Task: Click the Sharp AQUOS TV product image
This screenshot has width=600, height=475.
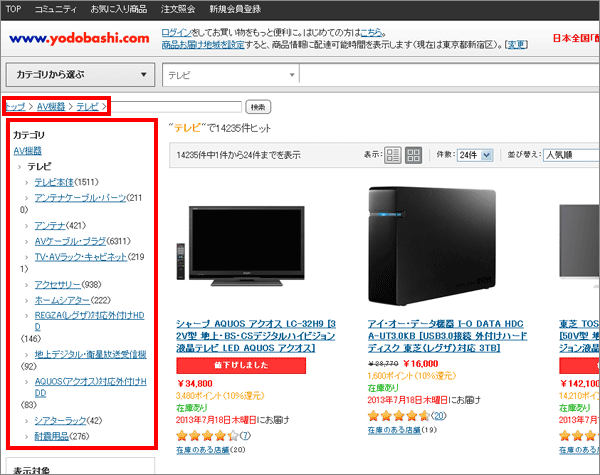Action: point(241,246)
